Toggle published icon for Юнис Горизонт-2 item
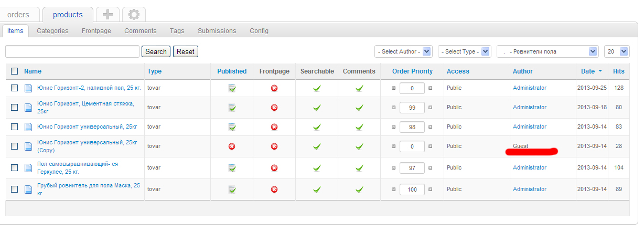The width and height of the screenshot is (644, 232). click(232, 88)
